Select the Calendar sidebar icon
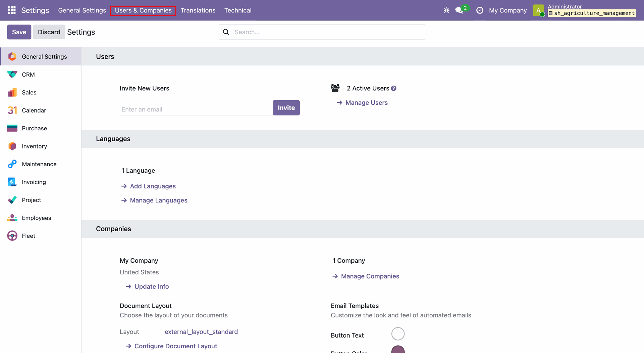 click(x=12, y=110)
